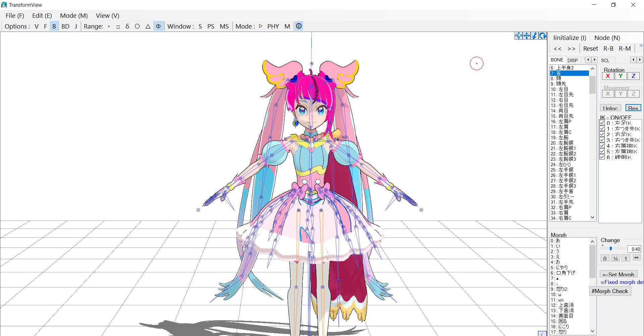Click the ⇔ swap morph button
The image size is (644, 336).
[636, 258]
